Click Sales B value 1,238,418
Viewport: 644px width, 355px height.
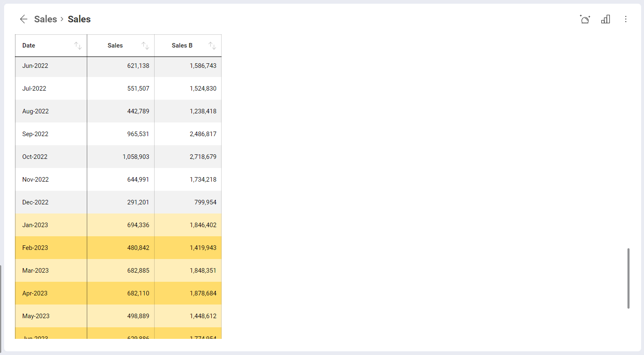pos(203,111)
